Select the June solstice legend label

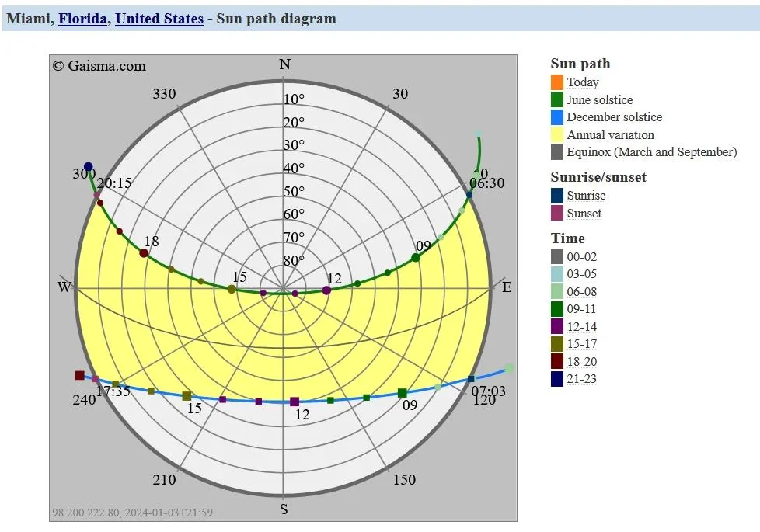coord(600,100)
